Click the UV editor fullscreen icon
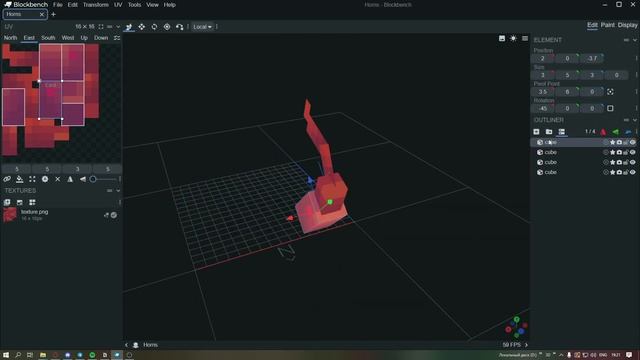The width and height of the screenshot is (640, 360). 101,27
